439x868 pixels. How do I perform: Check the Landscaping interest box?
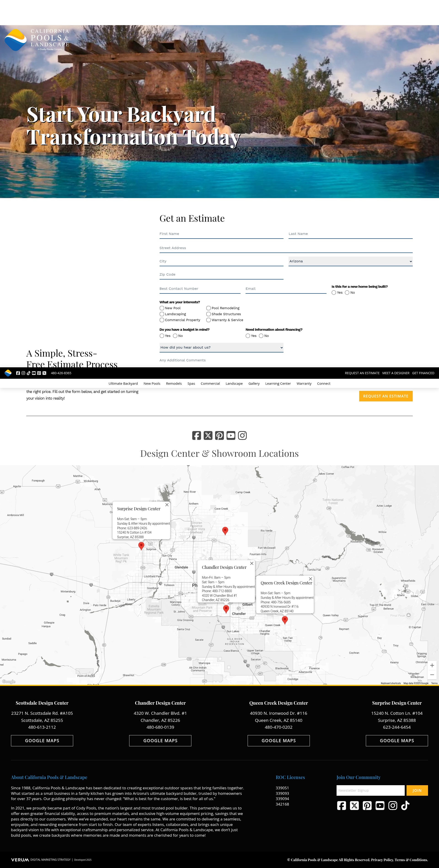point(162,314)
